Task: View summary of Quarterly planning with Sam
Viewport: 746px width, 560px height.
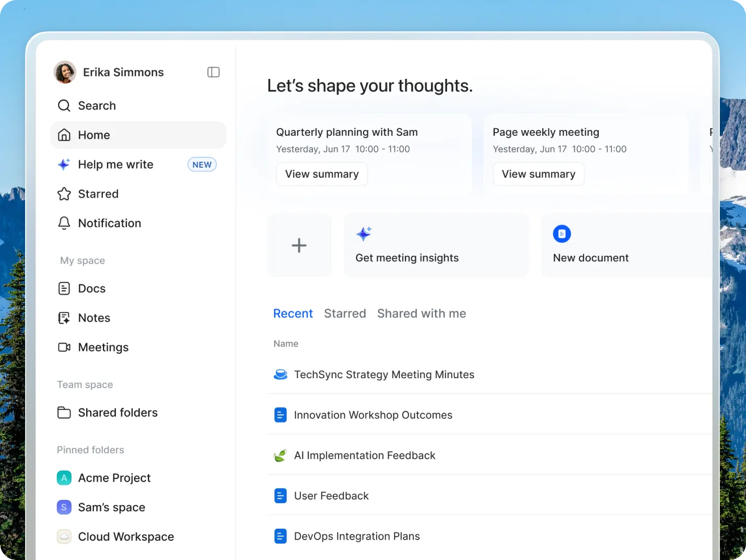Action: click(322, 174)
